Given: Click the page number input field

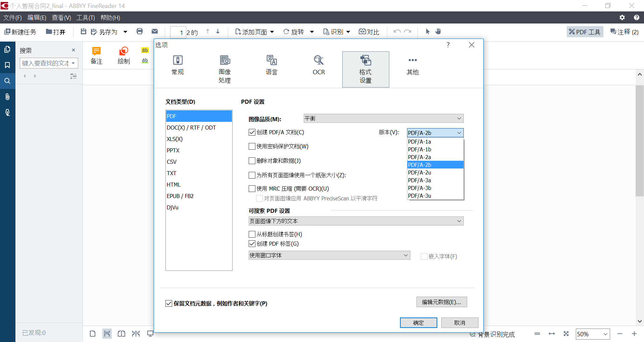Looking at the screenshot, I should [x=178, y=32].
